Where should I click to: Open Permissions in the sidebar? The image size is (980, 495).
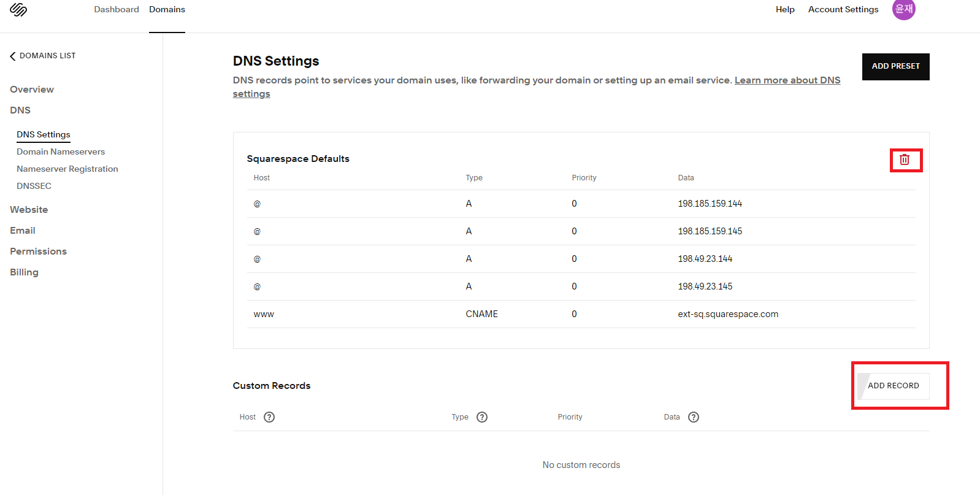pyautogui.click(x=38, y=251)
